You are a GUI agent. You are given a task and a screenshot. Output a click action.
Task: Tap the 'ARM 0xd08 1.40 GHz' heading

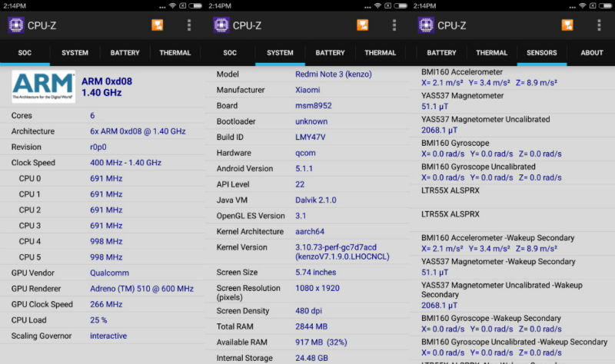(107, 87)
